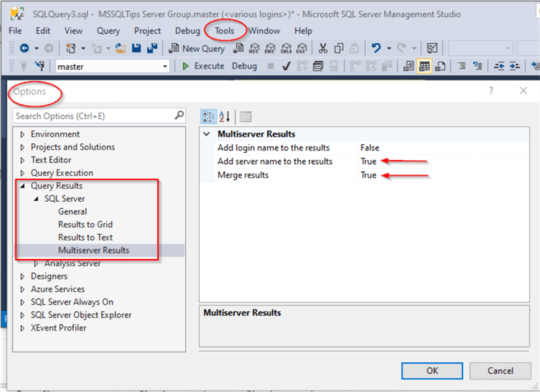
Task: Open the Help menu
Action: click(x=303, y=31)
